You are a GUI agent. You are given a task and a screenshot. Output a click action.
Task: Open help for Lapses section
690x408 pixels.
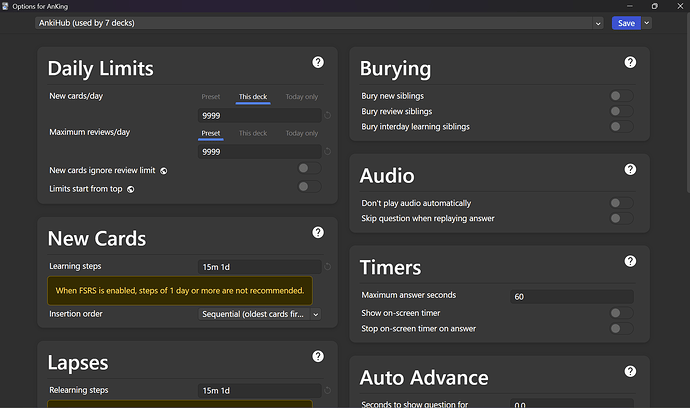[318, 356]
